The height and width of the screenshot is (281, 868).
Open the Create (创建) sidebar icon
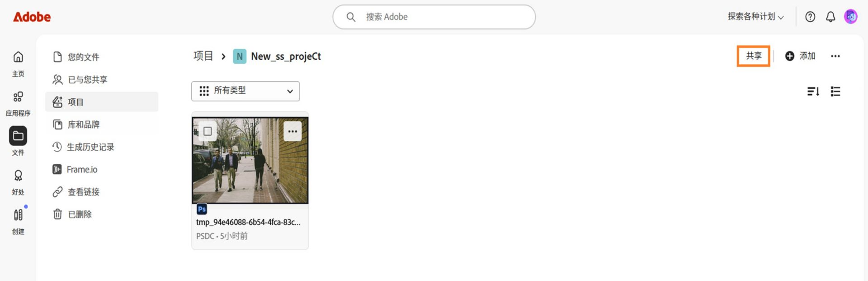(18, 215)
